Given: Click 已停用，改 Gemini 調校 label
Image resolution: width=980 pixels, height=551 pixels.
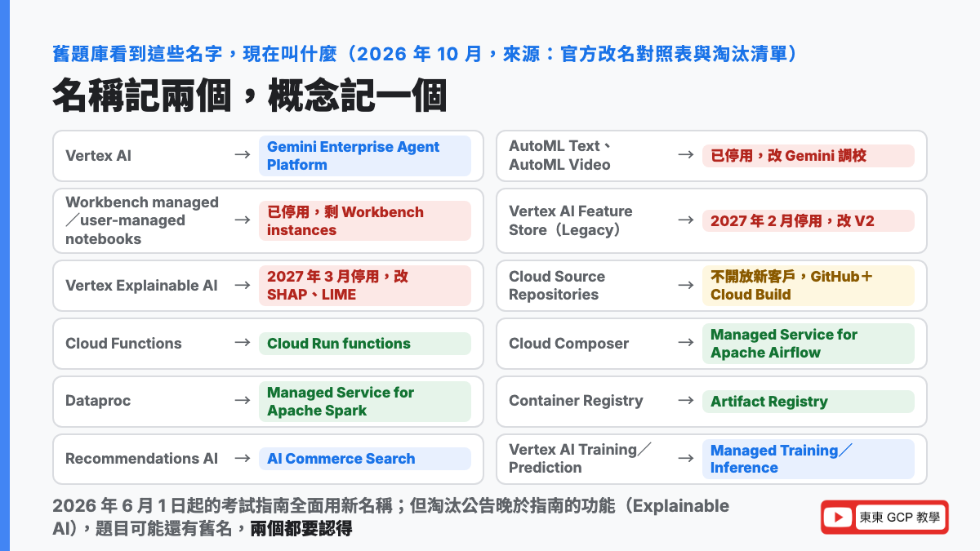Looking at the screenshot, I should (x=808, y=156).
